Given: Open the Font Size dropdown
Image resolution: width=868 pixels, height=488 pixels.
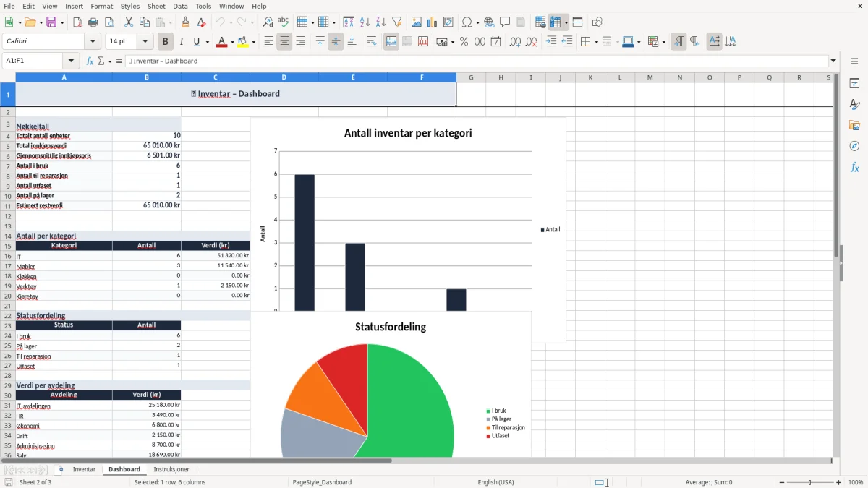Looking at the screenshot, I should (x=145, y=42).
